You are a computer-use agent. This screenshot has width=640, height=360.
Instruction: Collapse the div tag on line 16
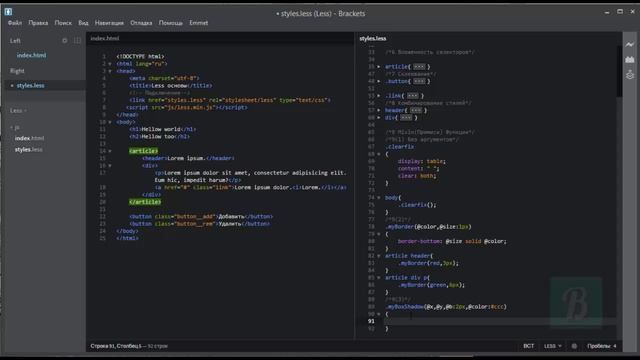pyautogui.click(x=110, y=166)
